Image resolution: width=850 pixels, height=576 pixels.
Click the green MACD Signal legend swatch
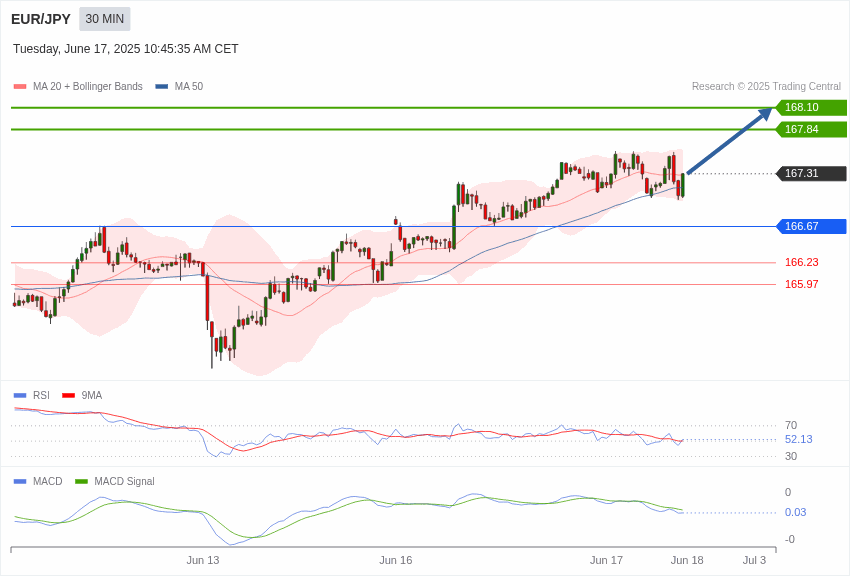coord(81,481)
